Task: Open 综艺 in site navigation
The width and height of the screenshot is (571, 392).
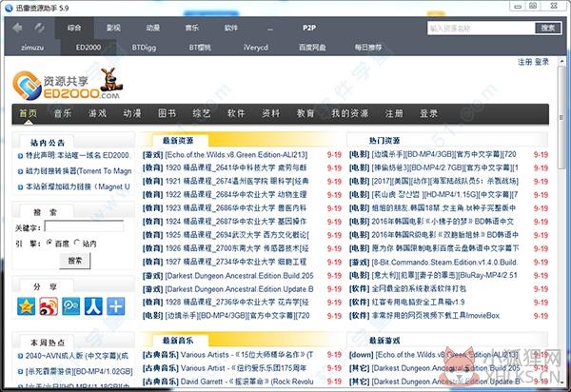Action: 202,113
